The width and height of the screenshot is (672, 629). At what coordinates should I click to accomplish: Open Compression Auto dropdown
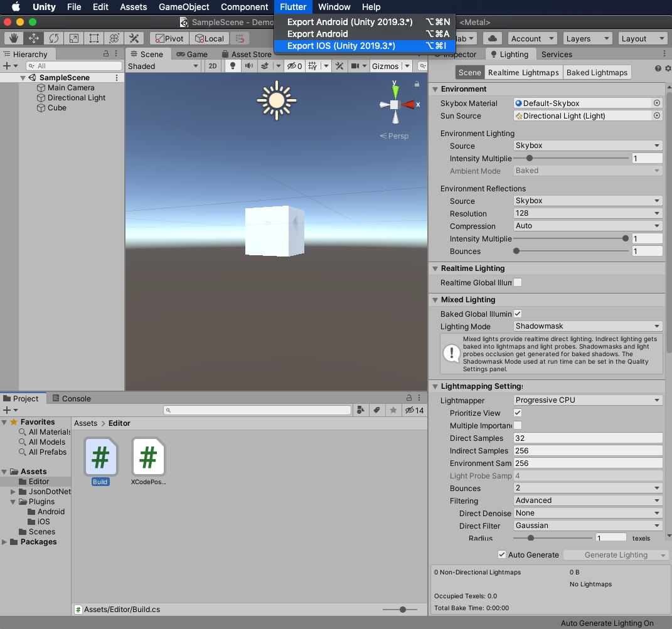tap(588, 226)
